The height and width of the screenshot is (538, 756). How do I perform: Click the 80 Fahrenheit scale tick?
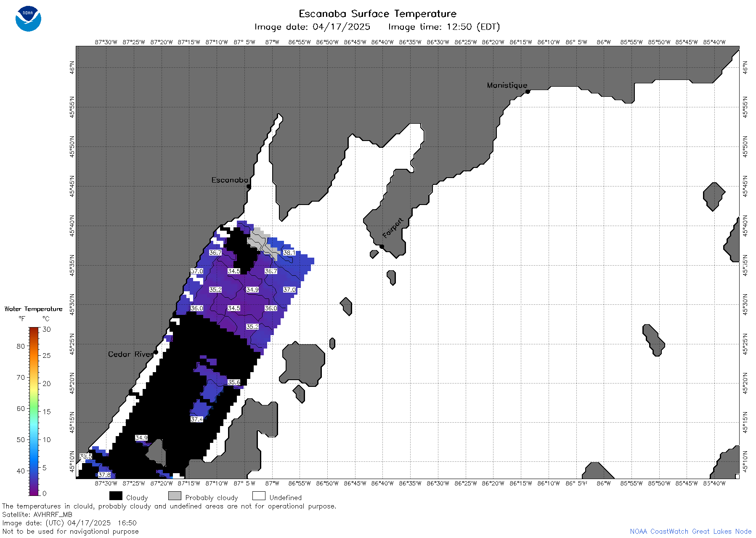21,346
